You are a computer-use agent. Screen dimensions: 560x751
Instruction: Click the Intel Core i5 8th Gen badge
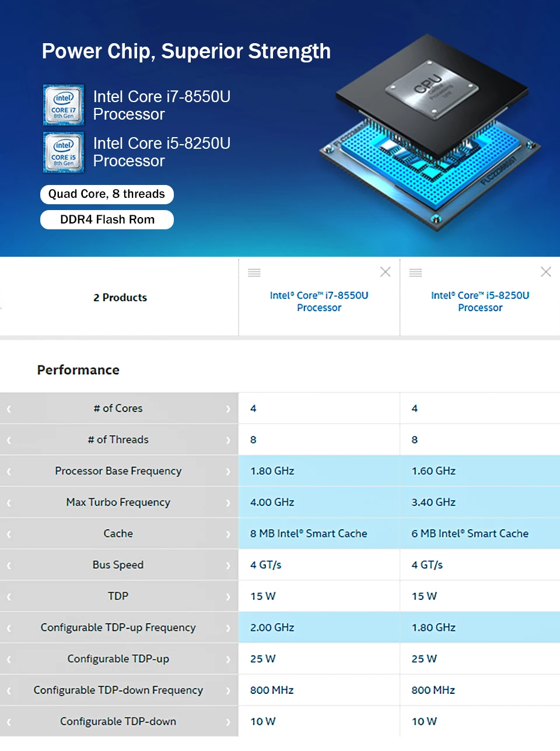click(64, 152)
